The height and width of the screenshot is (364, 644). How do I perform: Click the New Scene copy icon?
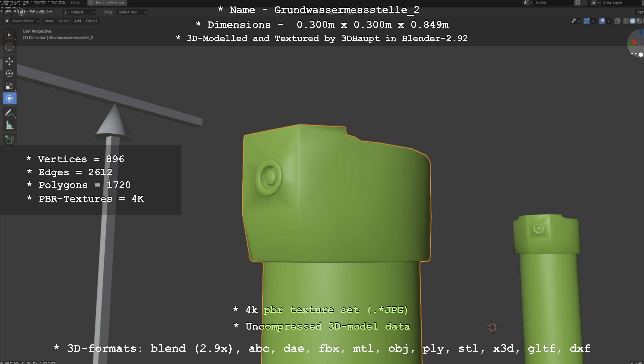pos(577,2)
